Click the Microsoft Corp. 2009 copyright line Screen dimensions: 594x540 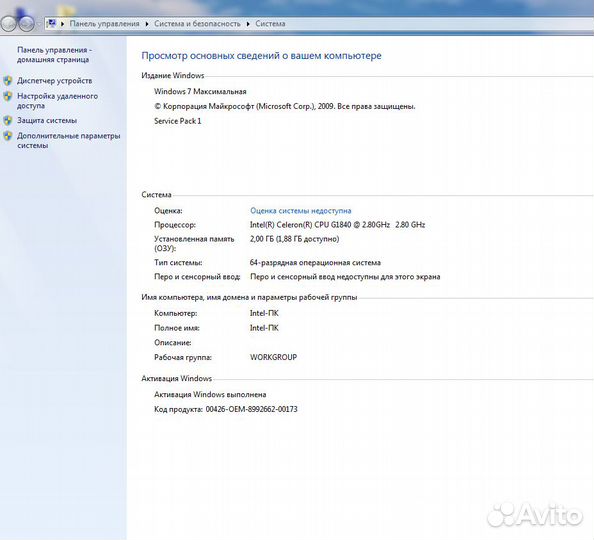284,106
